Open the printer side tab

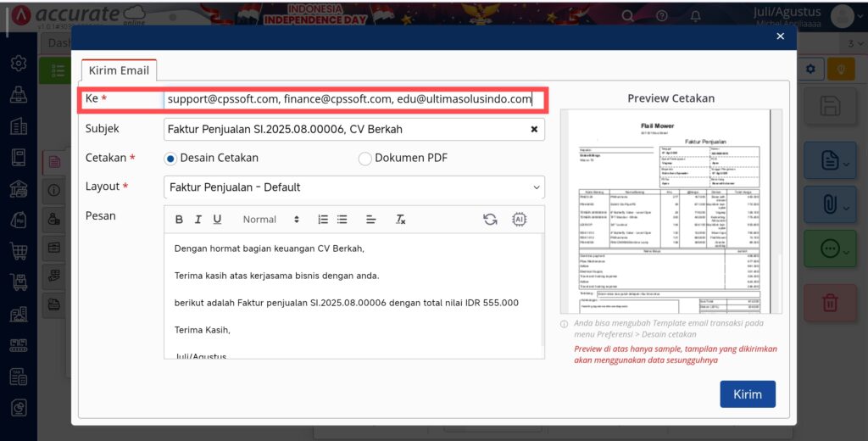click(53, 304)
